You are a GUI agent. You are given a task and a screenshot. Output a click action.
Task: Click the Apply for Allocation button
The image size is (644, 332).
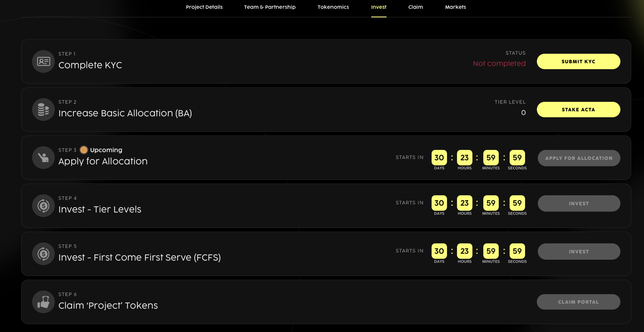click(579, 158)
